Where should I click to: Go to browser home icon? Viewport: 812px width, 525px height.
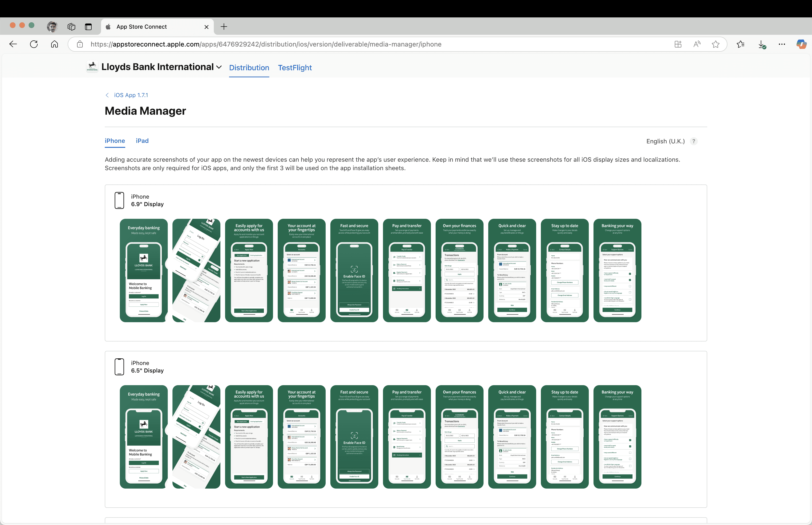(55, 44)
